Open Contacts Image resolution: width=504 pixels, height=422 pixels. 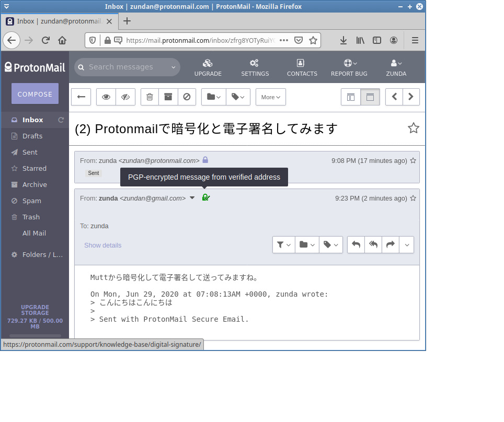302,67
